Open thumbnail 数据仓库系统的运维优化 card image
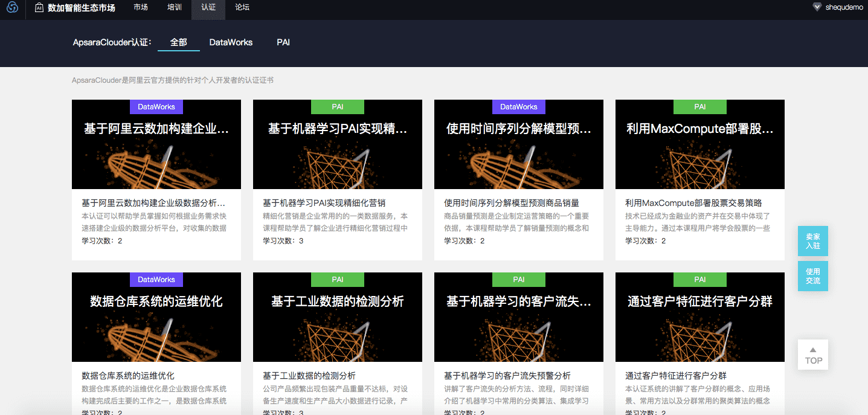Viewport: 868px width, 415px height. click(156, 317)
